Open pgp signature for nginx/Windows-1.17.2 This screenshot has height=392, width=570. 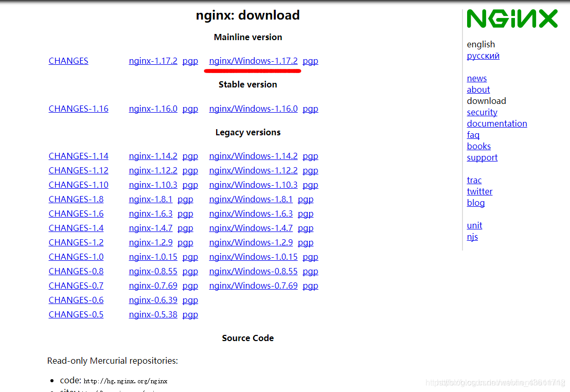coord(310,61)
